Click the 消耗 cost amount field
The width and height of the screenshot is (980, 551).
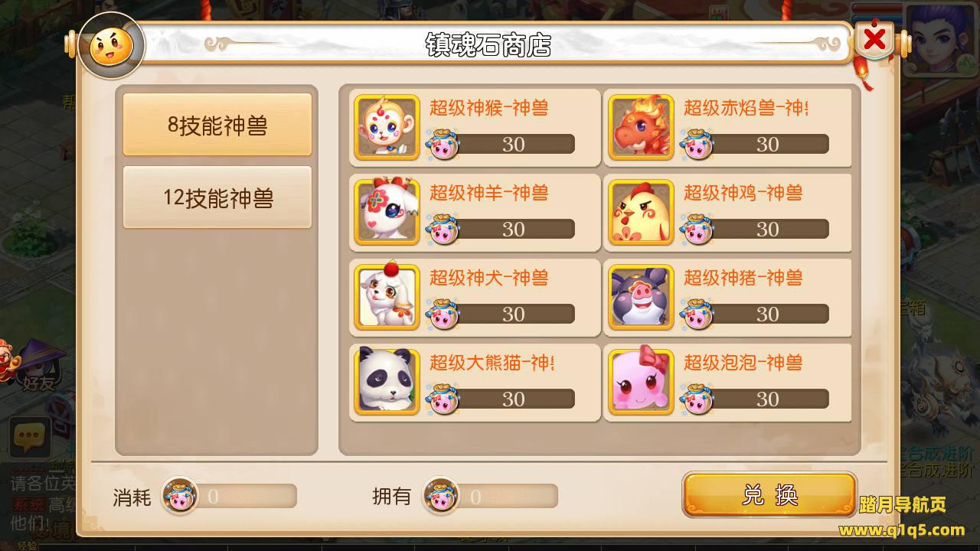pyautogui.click(x=229, y=497)
